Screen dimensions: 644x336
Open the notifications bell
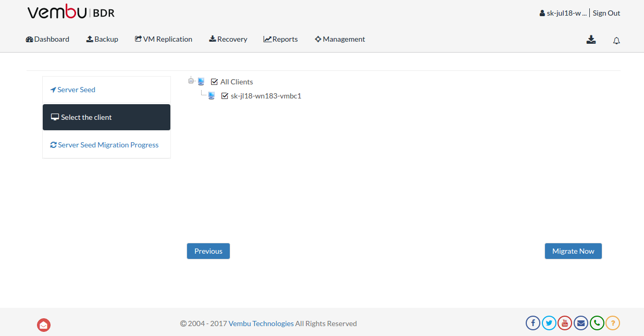point(616,41)
